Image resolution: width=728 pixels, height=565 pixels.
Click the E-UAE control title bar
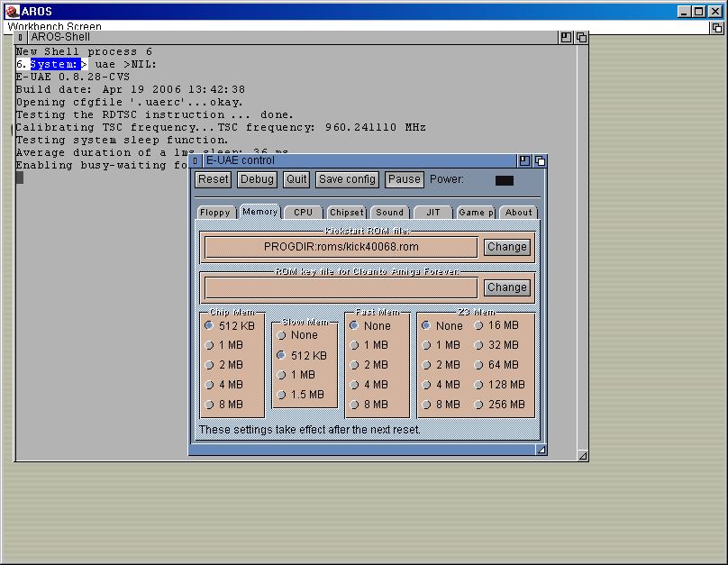tap(359, 160)
